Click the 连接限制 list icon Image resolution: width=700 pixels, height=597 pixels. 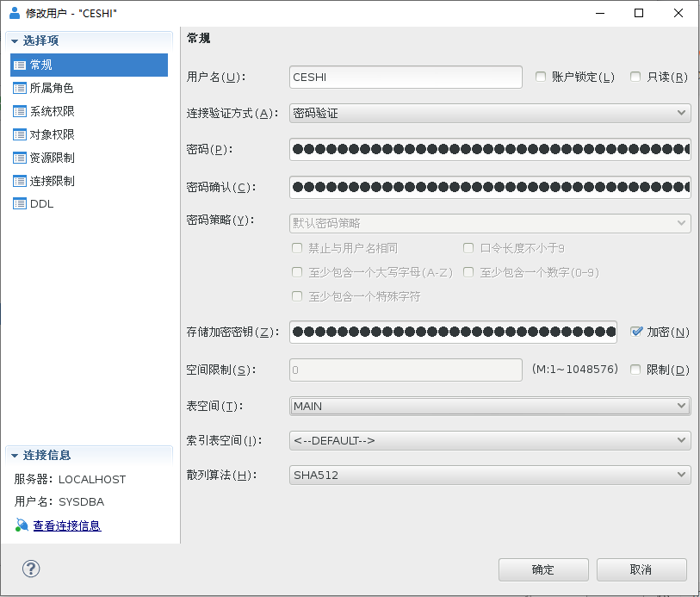tap(20, 181)
